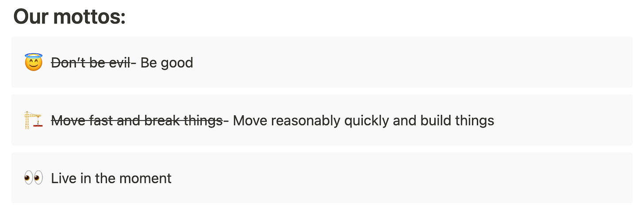Select empty area of Live in the moment callout
644x212 pixels.
click(398, 178)
